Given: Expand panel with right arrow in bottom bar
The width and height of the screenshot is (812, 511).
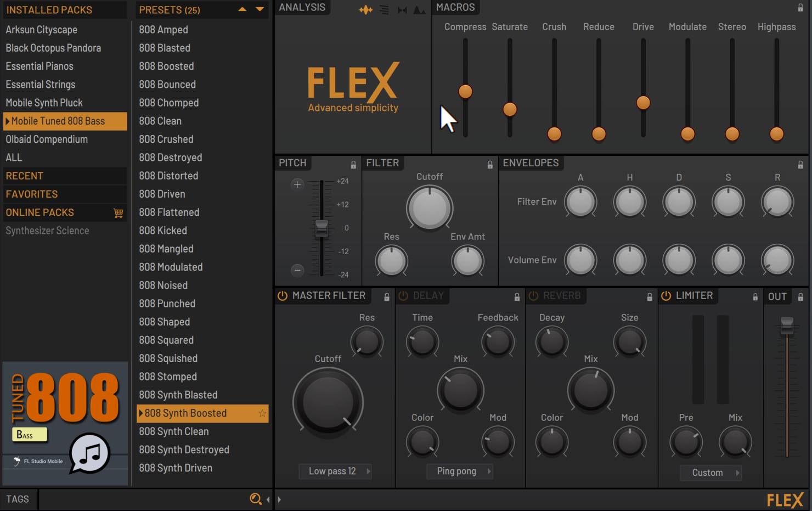Looking at the screenshot, I should pyautogui.click(x=279, y=499).
